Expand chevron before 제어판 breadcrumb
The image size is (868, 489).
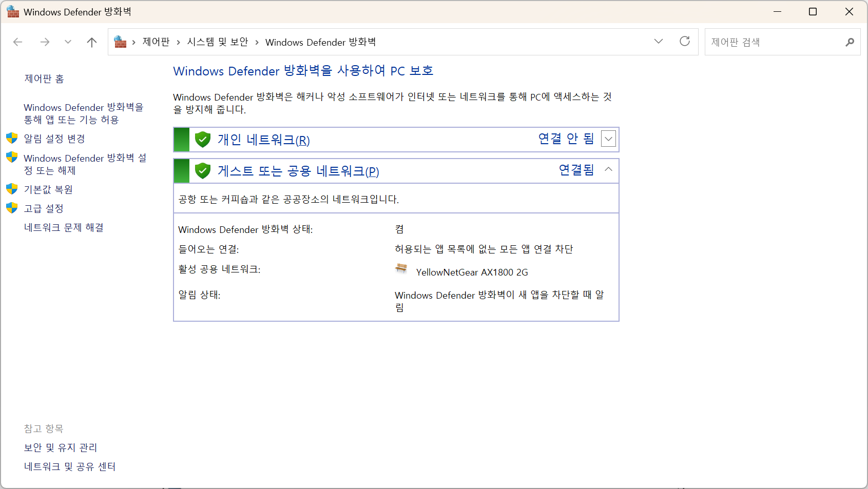tap(133, 43)
